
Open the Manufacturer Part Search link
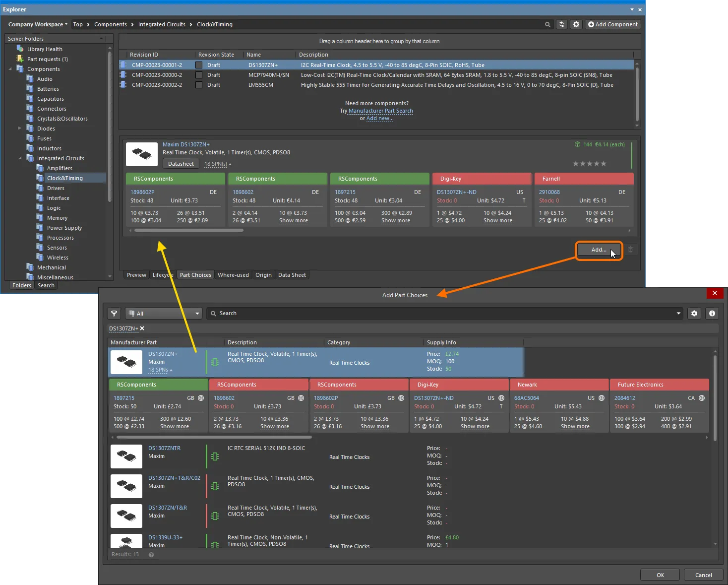[381, 111]
